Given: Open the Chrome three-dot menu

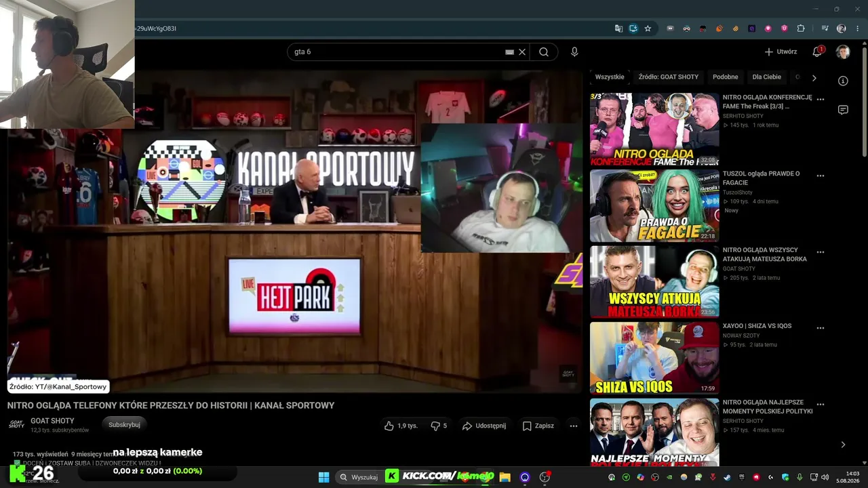Looking at the screenshot, I should (x=858, y=28).
